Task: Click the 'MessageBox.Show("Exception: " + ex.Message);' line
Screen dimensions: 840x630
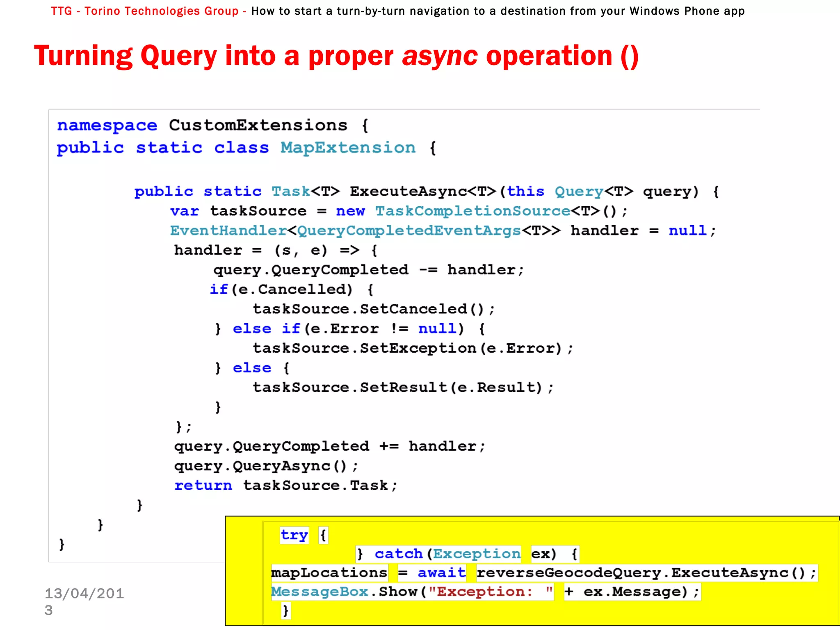Action: click(486, 592)
